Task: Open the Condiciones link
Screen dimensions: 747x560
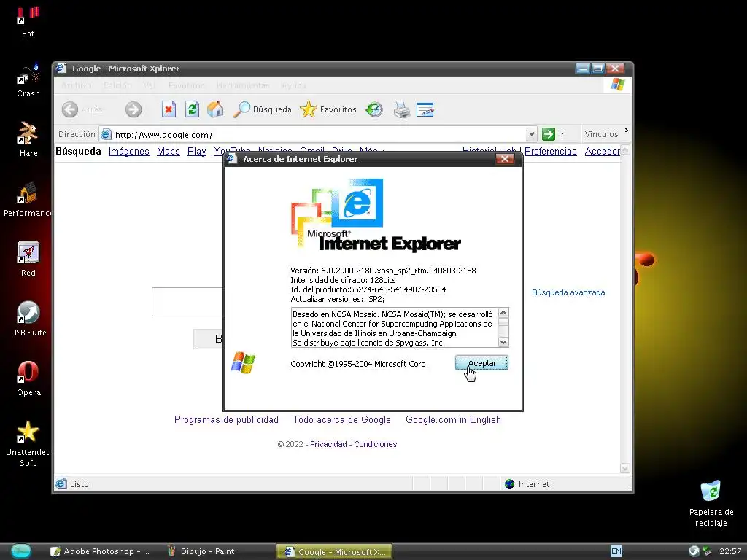Action: 375,444
